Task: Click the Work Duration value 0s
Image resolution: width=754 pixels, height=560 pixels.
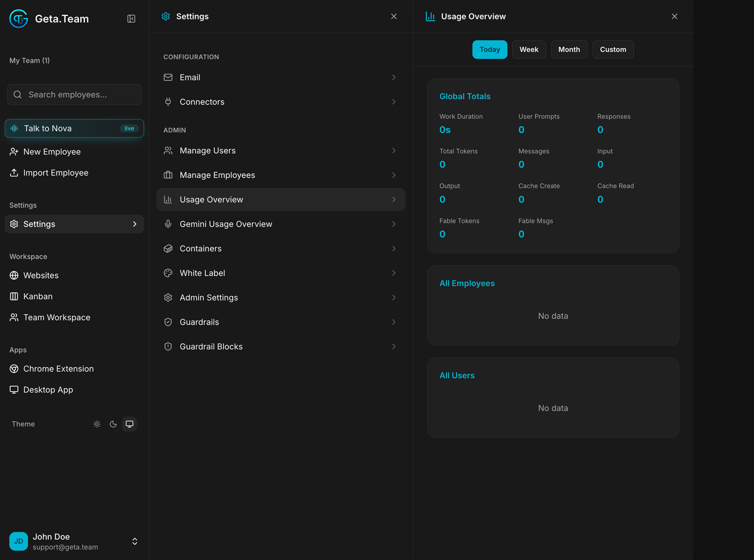Action: tap(445, 130)
